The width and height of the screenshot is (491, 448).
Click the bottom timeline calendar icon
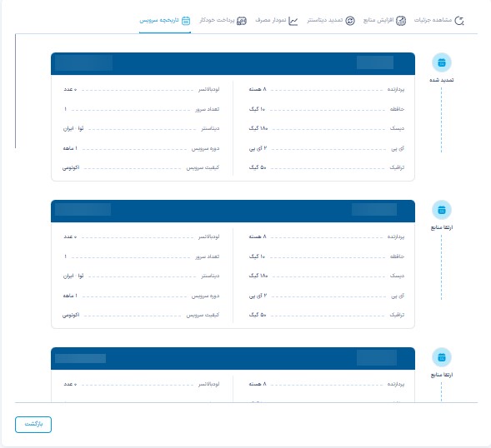[442, 357]
